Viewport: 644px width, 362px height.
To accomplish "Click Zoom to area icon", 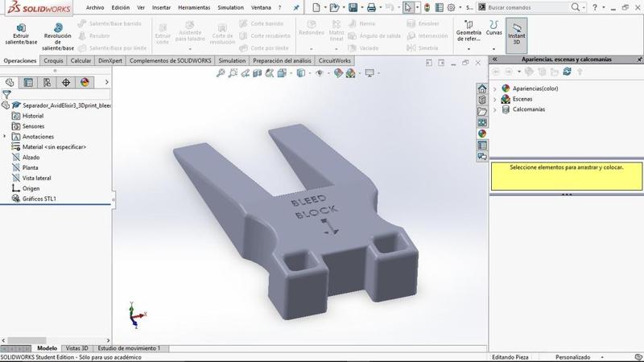I will coord(233,73).
